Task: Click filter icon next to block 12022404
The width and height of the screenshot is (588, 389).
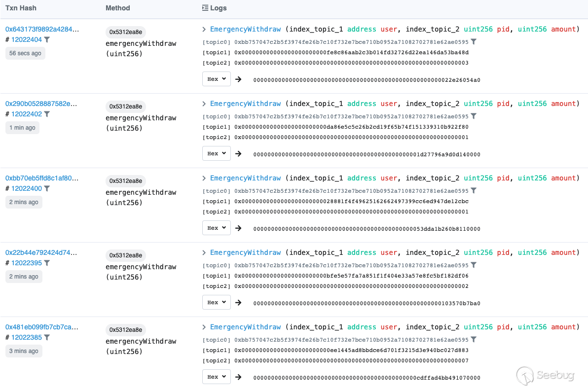Action: click(47, 39)
